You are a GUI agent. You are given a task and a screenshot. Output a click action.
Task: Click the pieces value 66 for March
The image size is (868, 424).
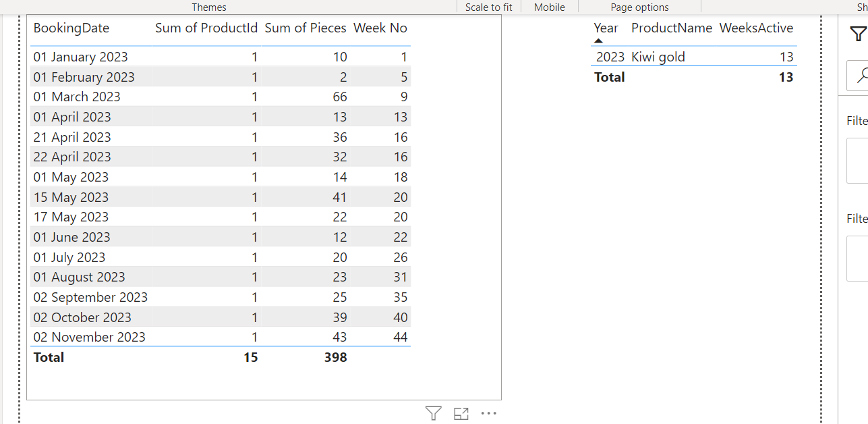340,97
